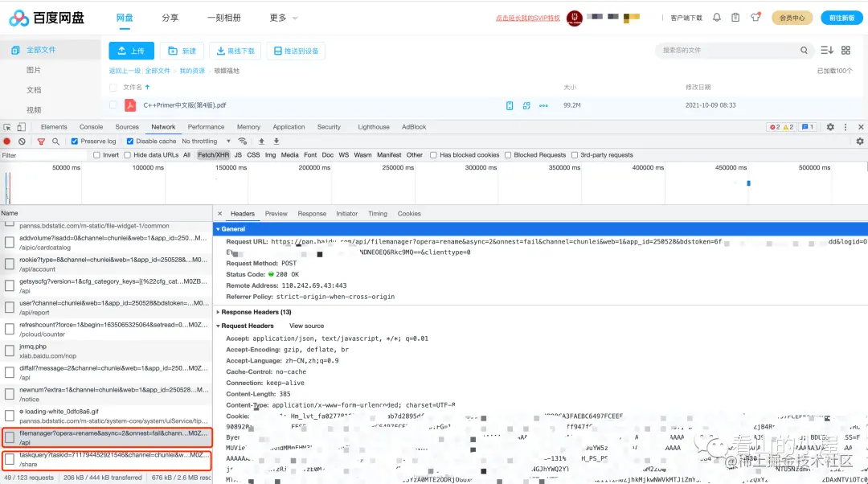This screenshot has height=484, width=868.
Task: Check 3rd-party requests option
Action: tap(575, 155)
